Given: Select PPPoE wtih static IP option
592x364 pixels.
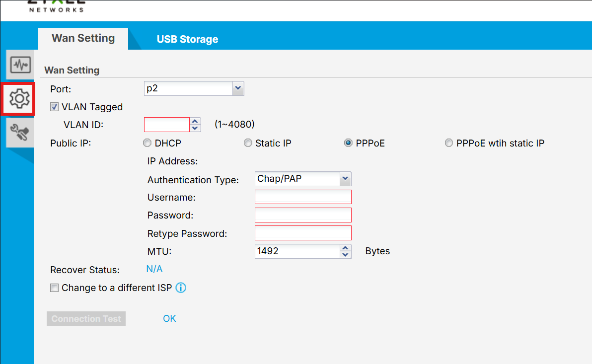Looking at the screenshot, I should point(448,143).
